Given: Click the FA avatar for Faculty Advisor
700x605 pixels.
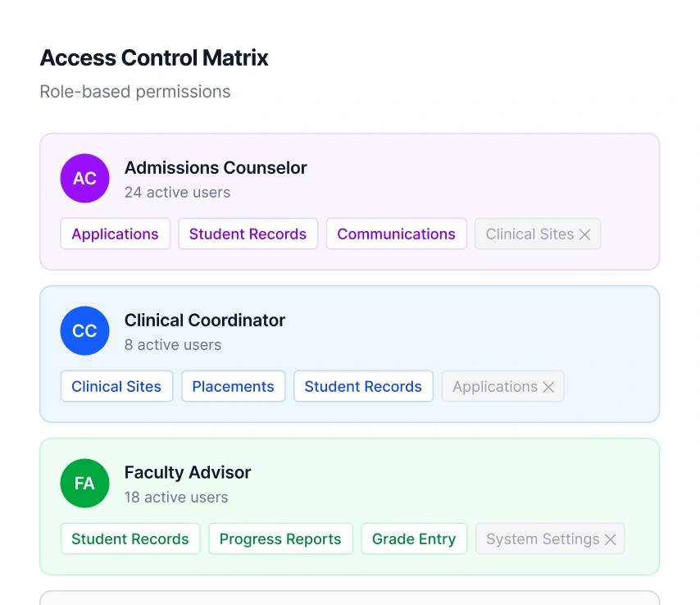Looking at the screenshot, I should point(84,483).
